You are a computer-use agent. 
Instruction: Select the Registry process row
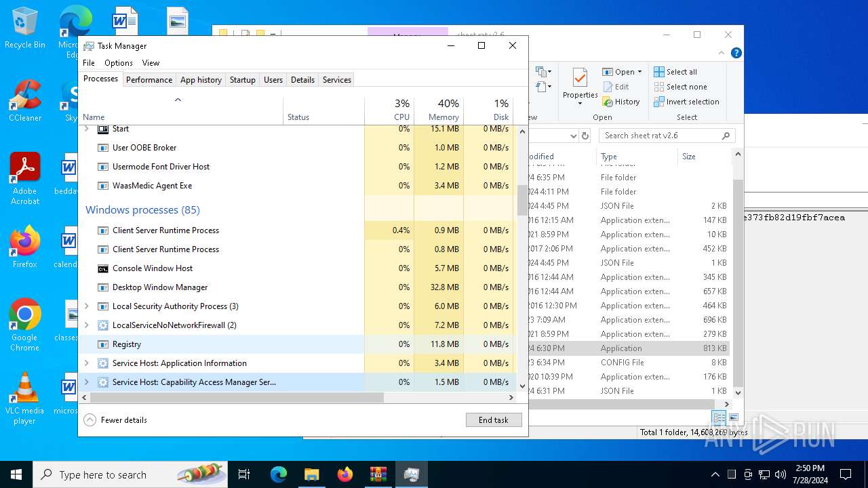[298, 344]
